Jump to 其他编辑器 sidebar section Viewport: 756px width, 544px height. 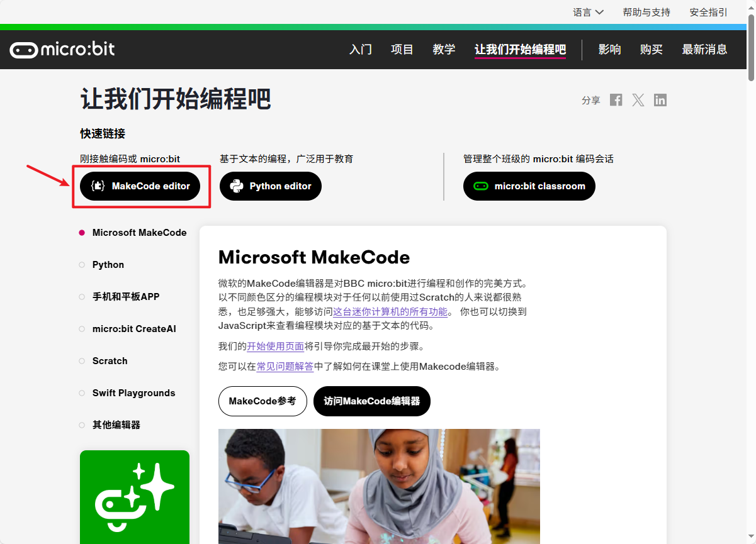click(x=116, y=425)
